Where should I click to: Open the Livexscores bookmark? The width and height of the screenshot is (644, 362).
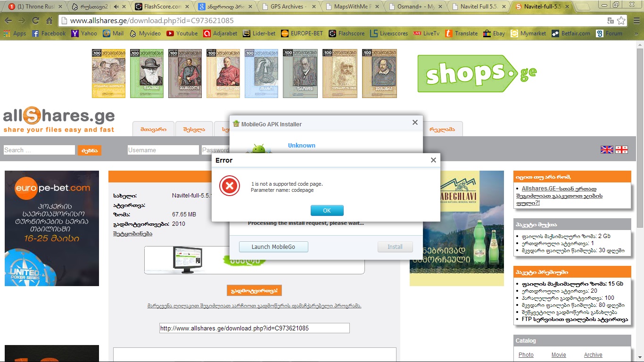(389, 33)
